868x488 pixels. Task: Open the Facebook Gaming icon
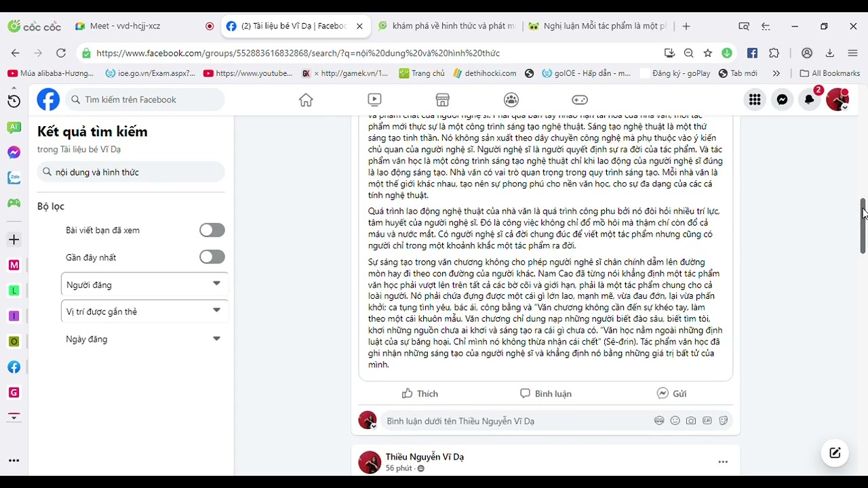[x=580, y=100]
